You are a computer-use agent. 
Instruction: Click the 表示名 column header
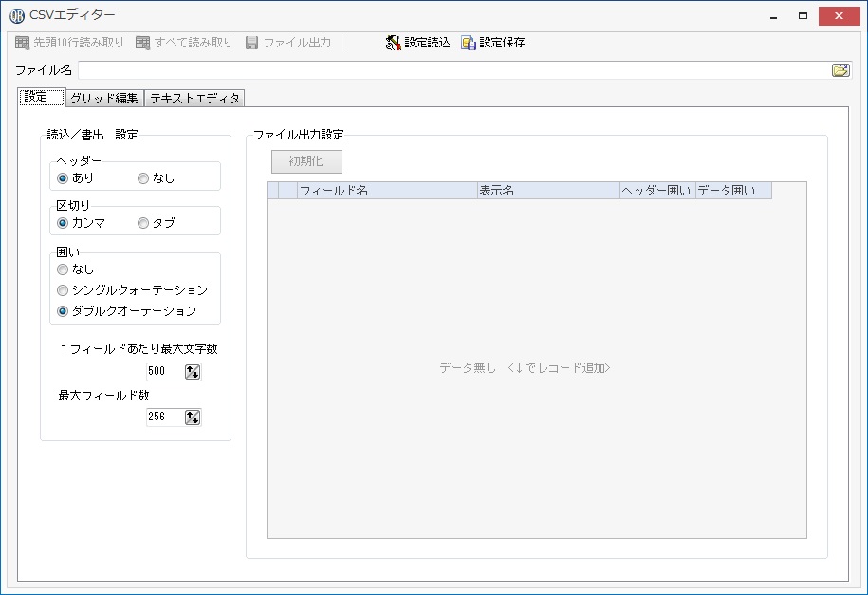point(548,191)
